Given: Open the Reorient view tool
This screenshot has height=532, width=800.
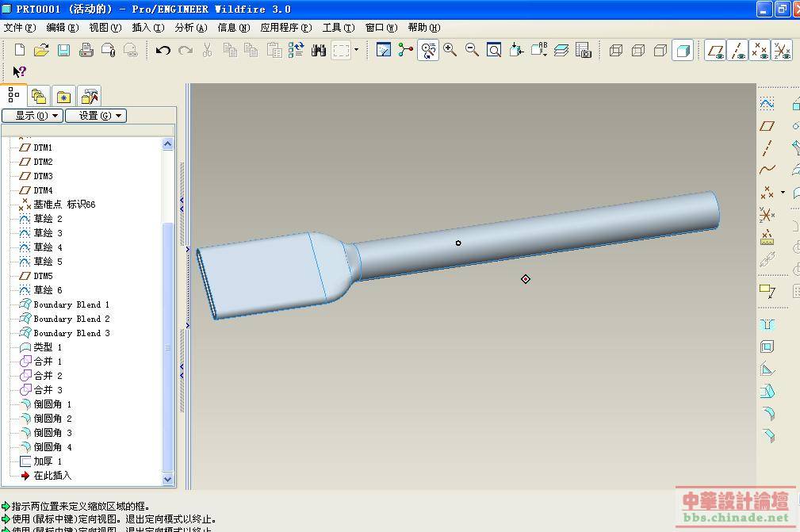Looking at the screenshot, I should [x=516, y=50].
